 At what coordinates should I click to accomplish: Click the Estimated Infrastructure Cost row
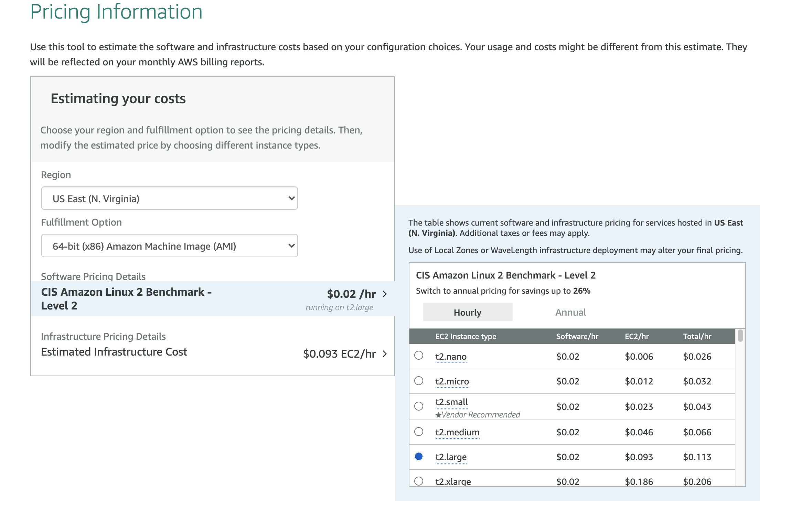tap(213, 352)
